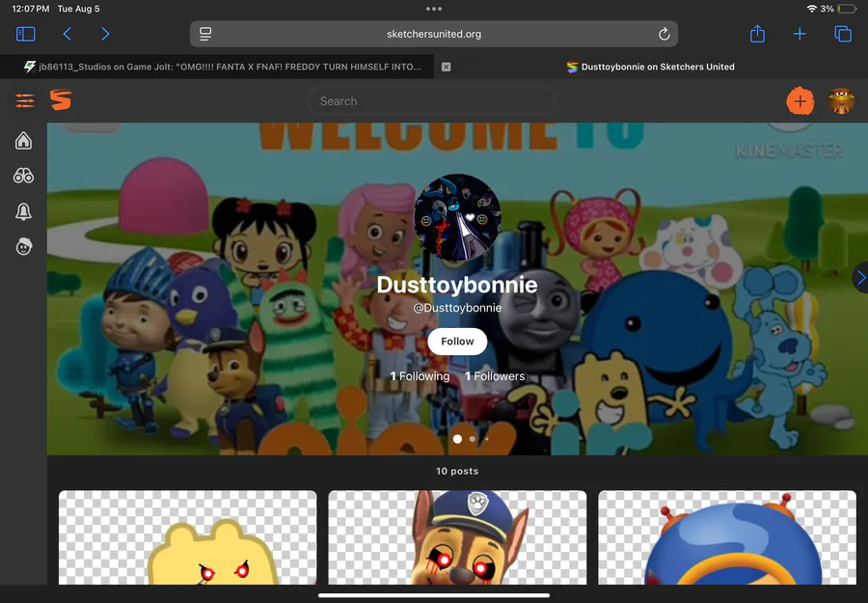Screen dimensions: 868x603
Task: Click the 10 posts label
Action: (457, 471)
